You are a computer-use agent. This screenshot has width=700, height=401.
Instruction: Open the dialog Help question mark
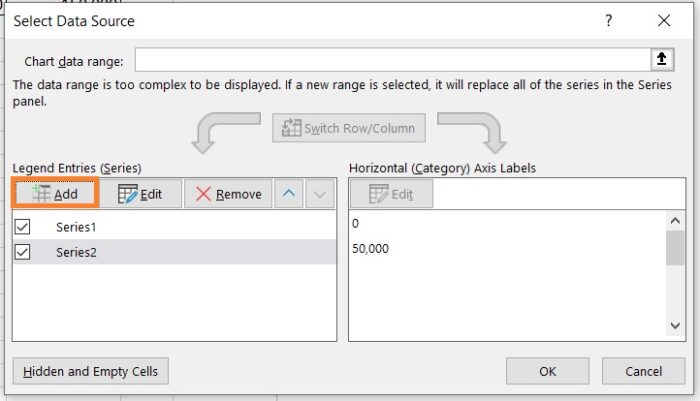608,21
